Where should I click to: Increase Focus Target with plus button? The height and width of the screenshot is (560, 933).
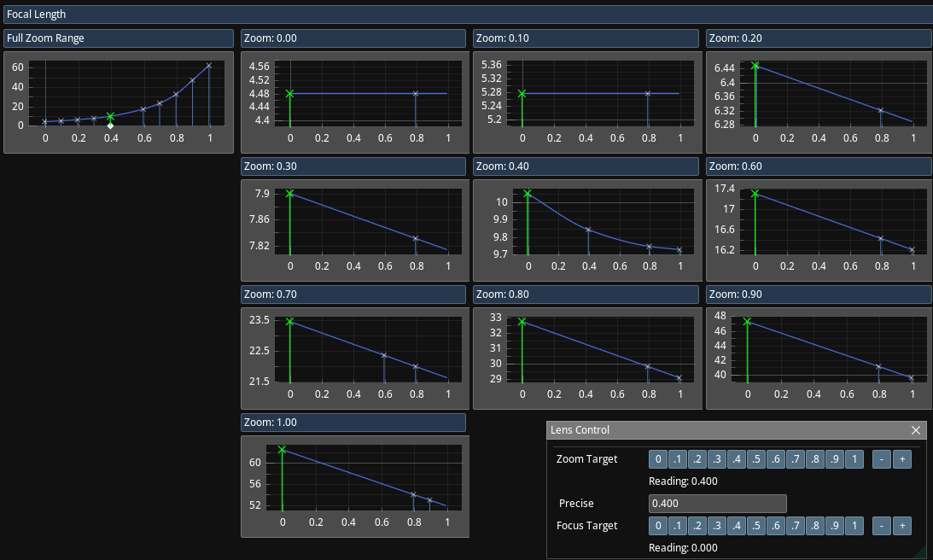pos(901,526)
